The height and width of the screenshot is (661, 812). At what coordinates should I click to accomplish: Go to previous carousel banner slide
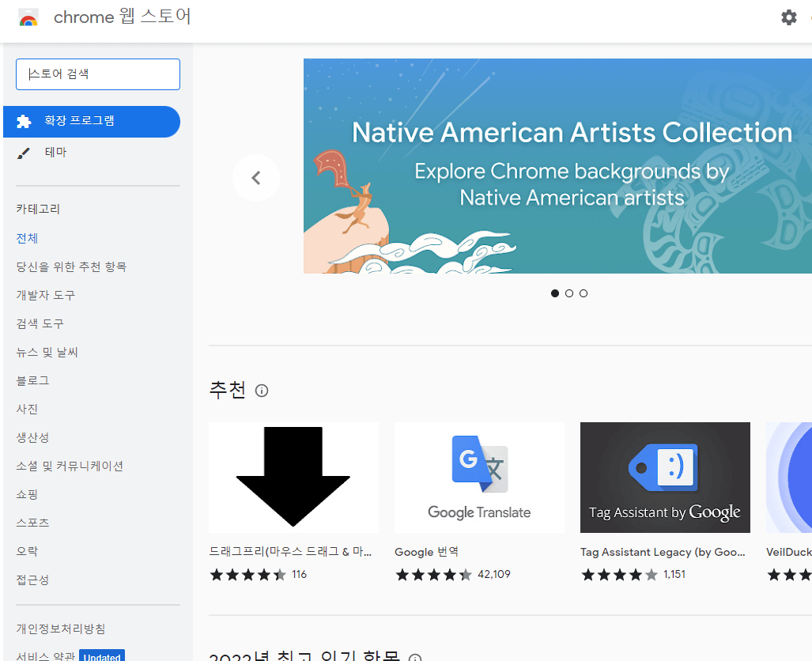coord(256,178)
